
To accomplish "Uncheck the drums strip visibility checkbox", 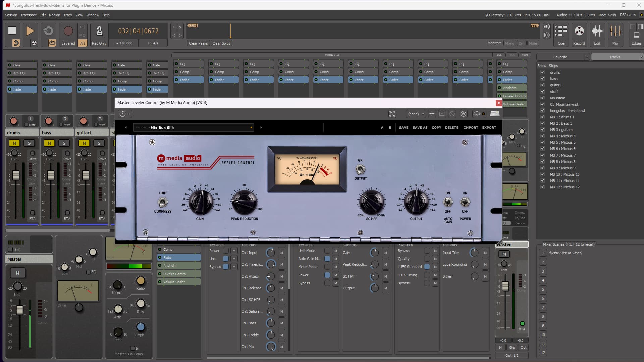I will point(542,72).
